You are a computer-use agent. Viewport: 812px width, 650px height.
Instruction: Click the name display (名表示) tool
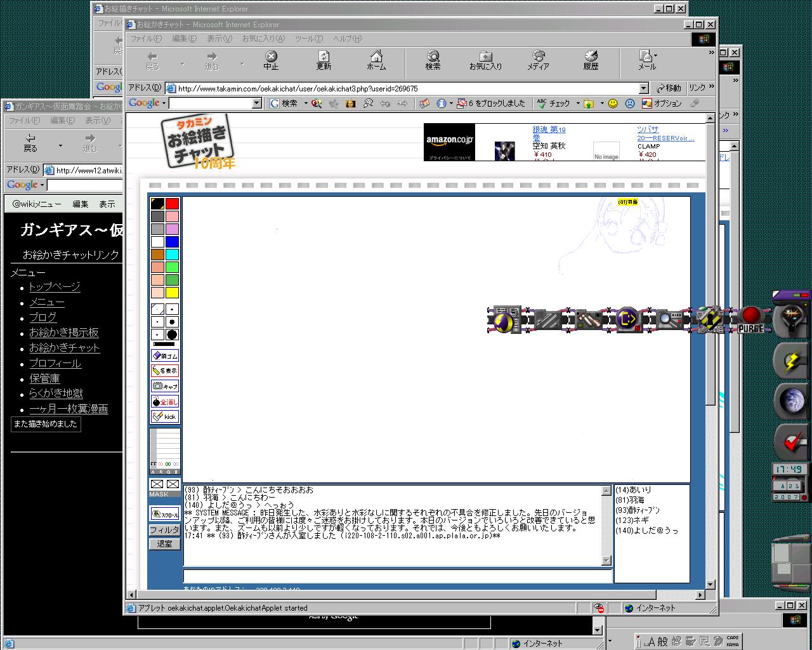165,371
